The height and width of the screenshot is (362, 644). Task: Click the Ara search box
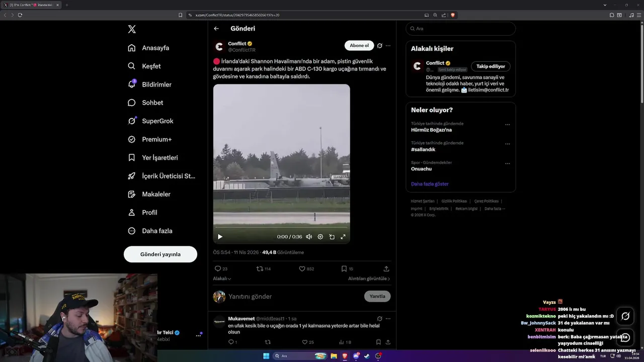coord(460,29)
